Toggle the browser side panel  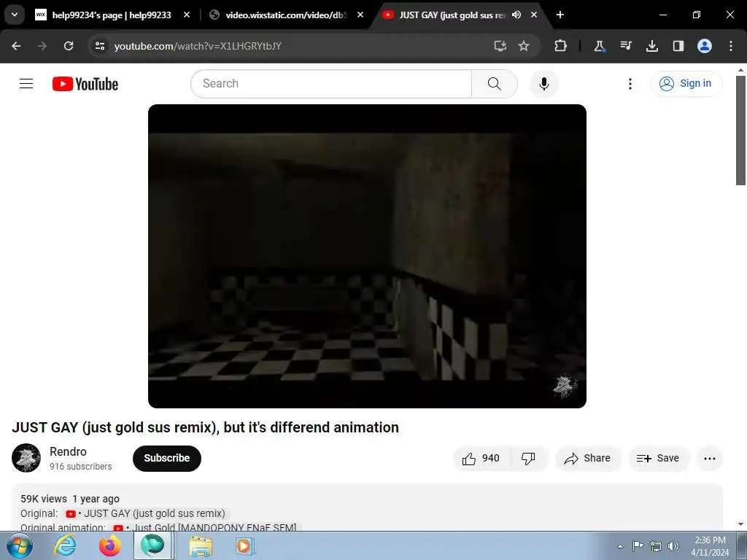click(678, 46)
